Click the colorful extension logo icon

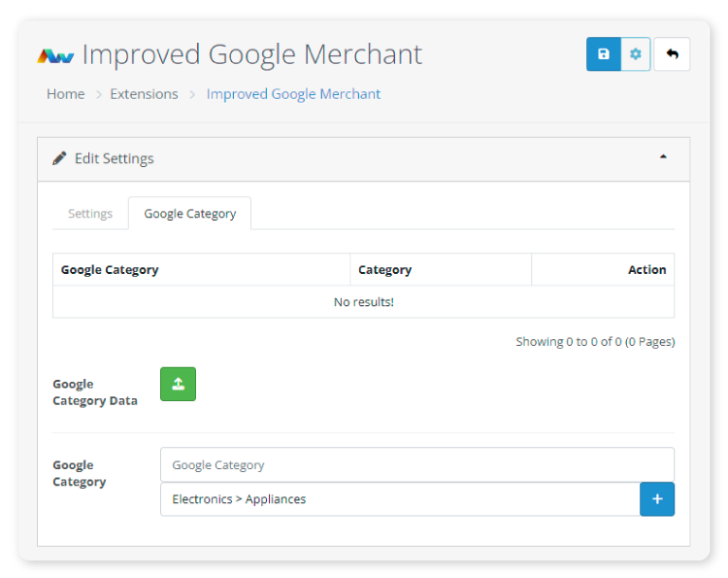pyautogui.click(x=56, y=55)
